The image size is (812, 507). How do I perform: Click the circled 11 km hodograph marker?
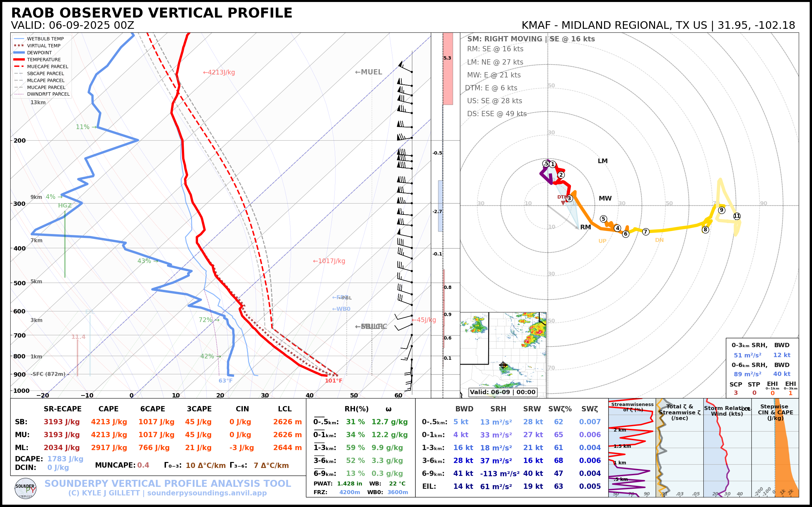[x=737, y=216]
